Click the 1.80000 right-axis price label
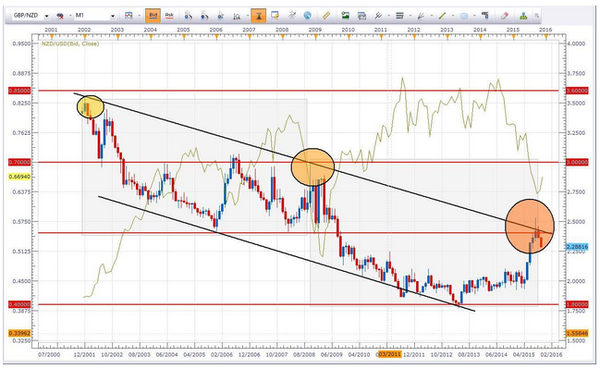Screen dimensions: 600x369 [577, 304]
